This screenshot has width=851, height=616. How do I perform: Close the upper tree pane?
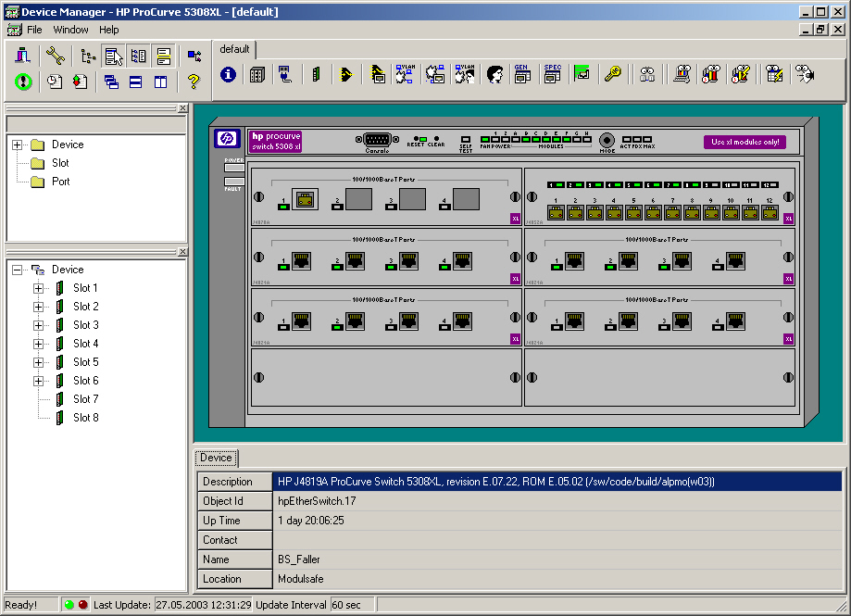click(183, 108)
